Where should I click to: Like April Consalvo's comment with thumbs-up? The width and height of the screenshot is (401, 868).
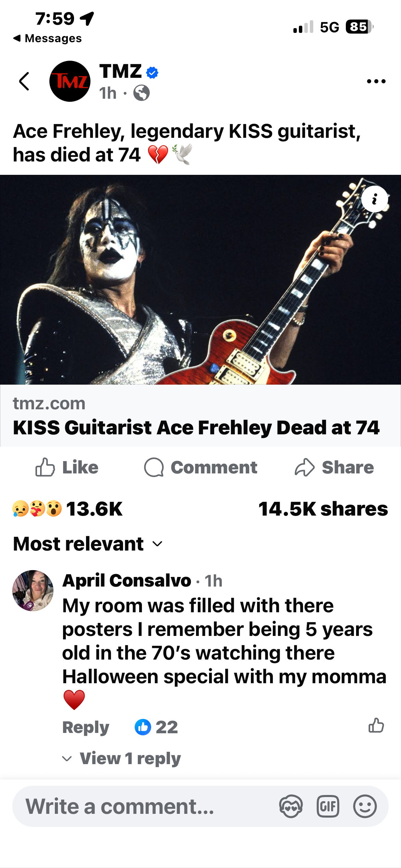(376, 726)
